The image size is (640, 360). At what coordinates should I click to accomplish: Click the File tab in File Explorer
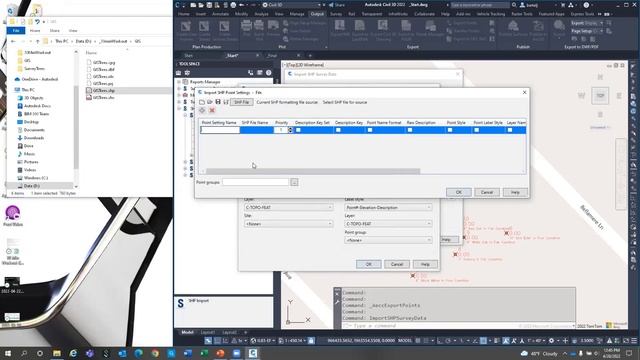coord(16,31)
